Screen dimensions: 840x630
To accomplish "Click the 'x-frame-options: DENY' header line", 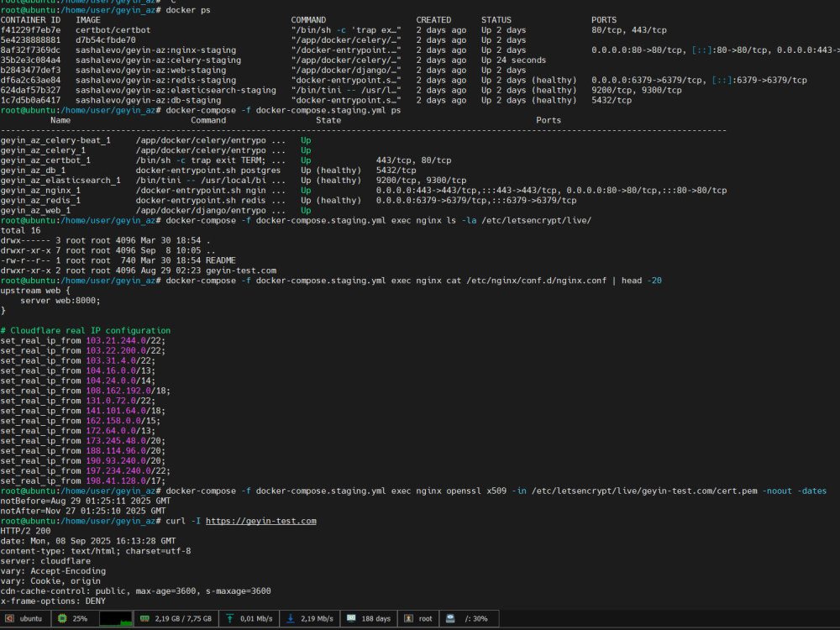I will 53,601.
